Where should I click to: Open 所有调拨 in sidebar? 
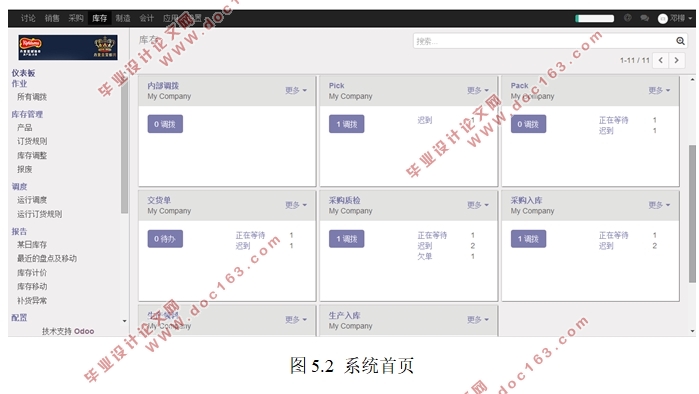[32, 97]
